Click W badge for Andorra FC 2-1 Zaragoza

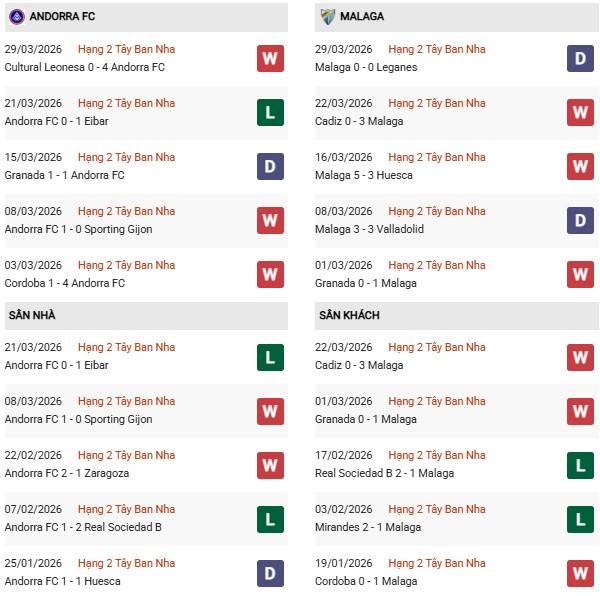270,464
